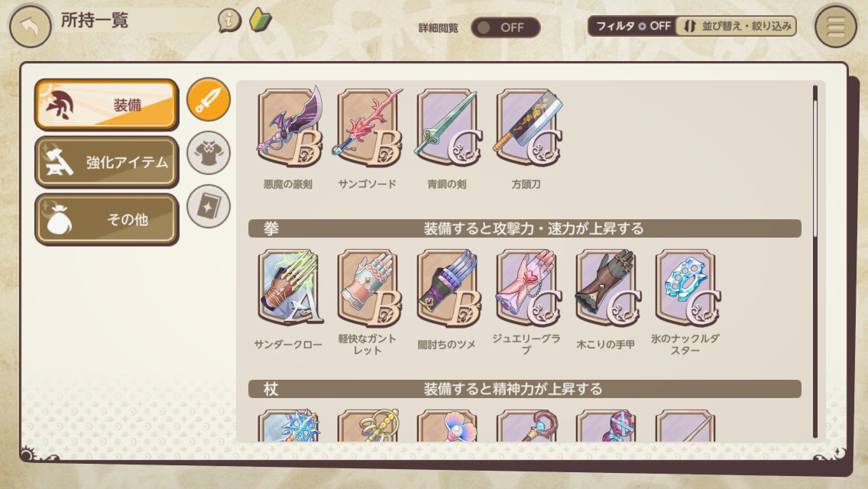This screenshot has height=489, width=868.
Task: Switch to the その他 tab
Action: pyautogui.click(x=106, y=219)
